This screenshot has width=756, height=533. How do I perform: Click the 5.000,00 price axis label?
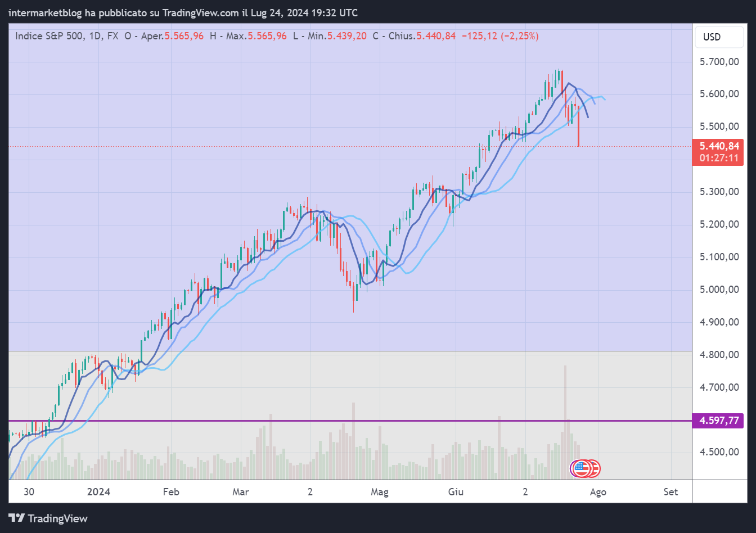[x=719, y=290]
